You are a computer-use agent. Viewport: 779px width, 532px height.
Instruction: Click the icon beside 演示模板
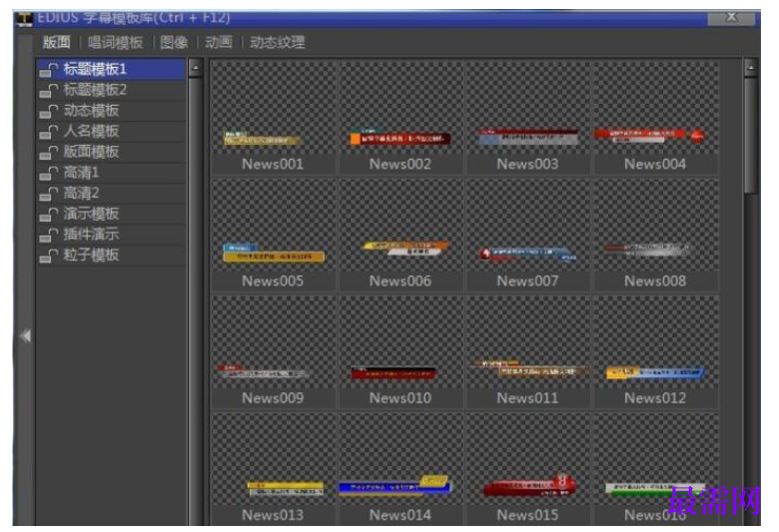(x=48, y=214)
